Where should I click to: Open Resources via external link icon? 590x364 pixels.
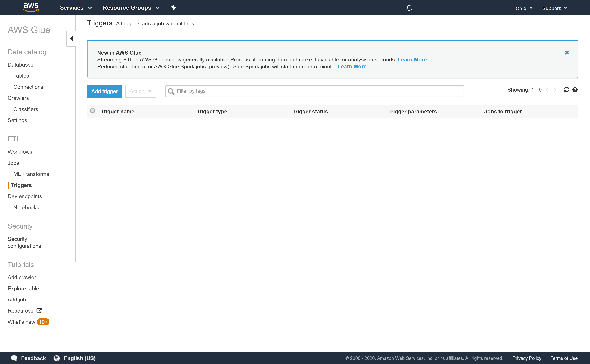(39, 310)
